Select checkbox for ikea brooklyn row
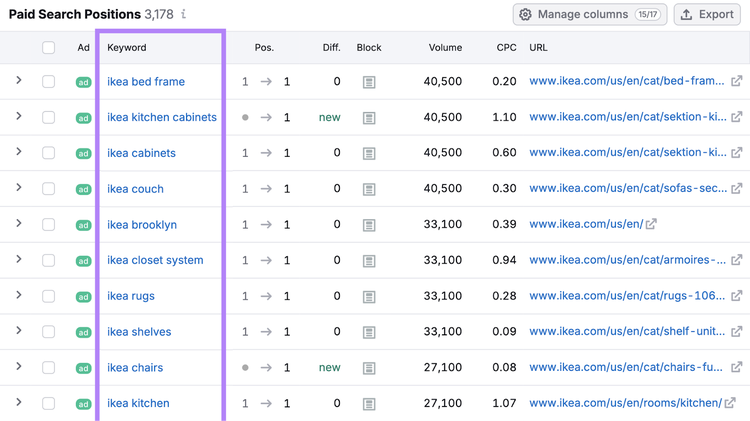This screenshot has height=421, width=750. click(48, 225)
